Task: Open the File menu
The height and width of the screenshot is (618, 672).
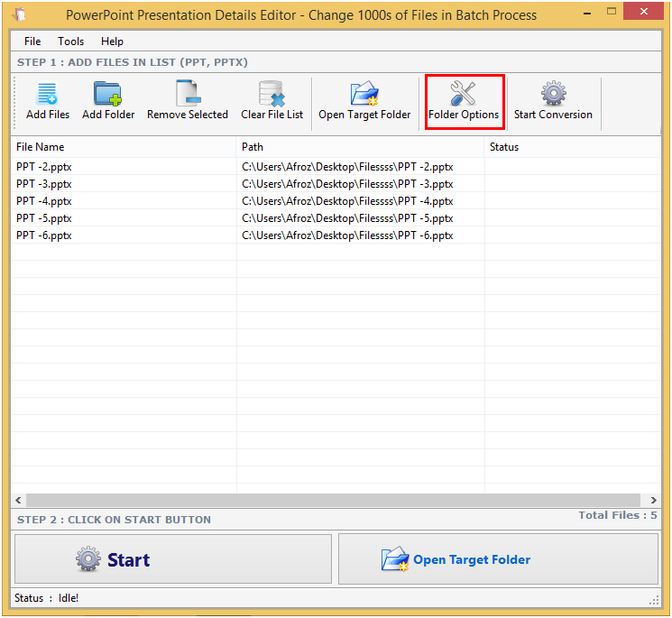Action: click(x=32, y=42)
